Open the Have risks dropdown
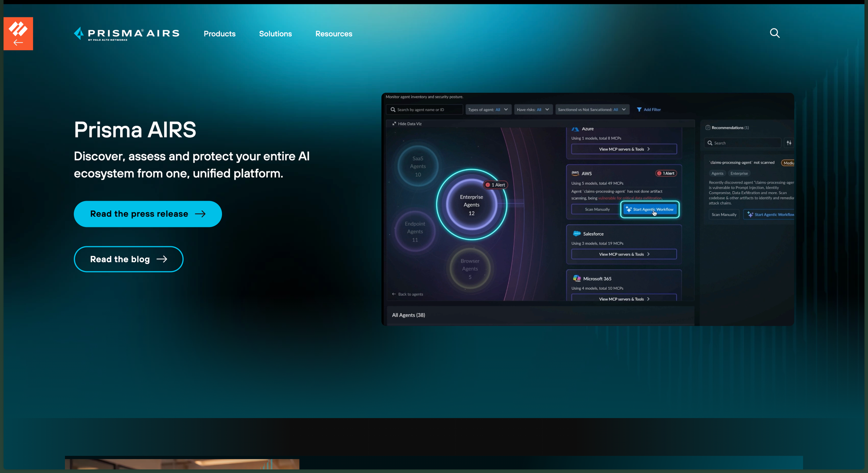Screen dimensions: 868x473 (533, 110)
